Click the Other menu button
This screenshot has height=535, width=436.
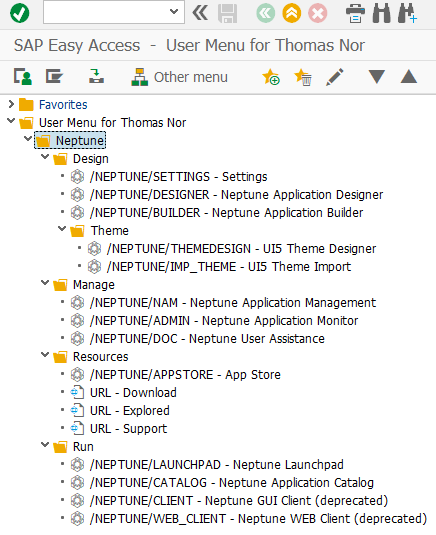coord(179,77)
